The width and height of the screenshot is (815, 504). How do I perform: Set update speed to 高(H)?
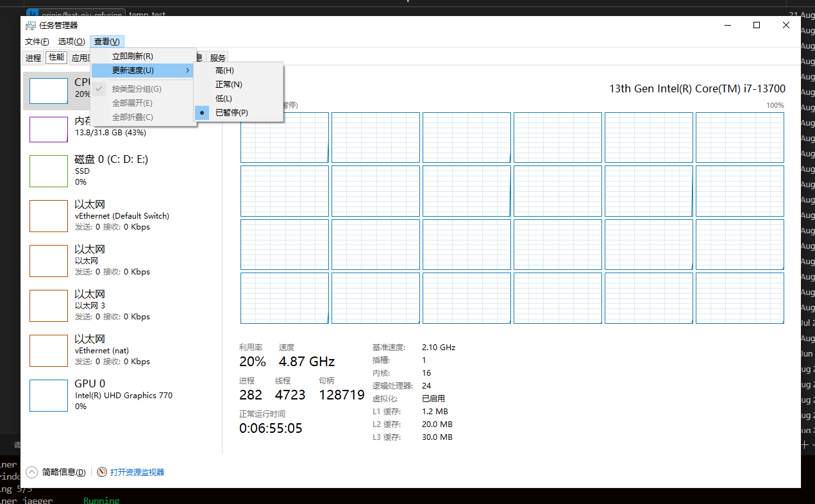pos(239,71)
